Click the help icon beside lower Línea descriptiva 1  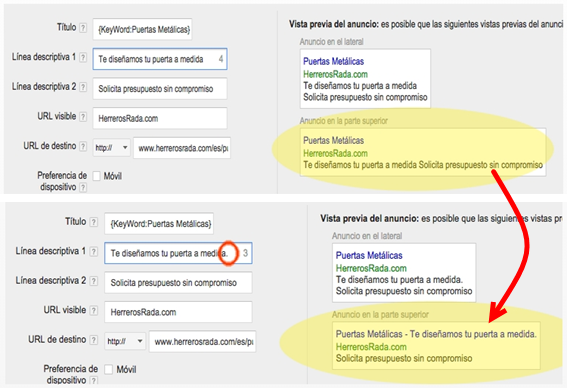(94, 252)
